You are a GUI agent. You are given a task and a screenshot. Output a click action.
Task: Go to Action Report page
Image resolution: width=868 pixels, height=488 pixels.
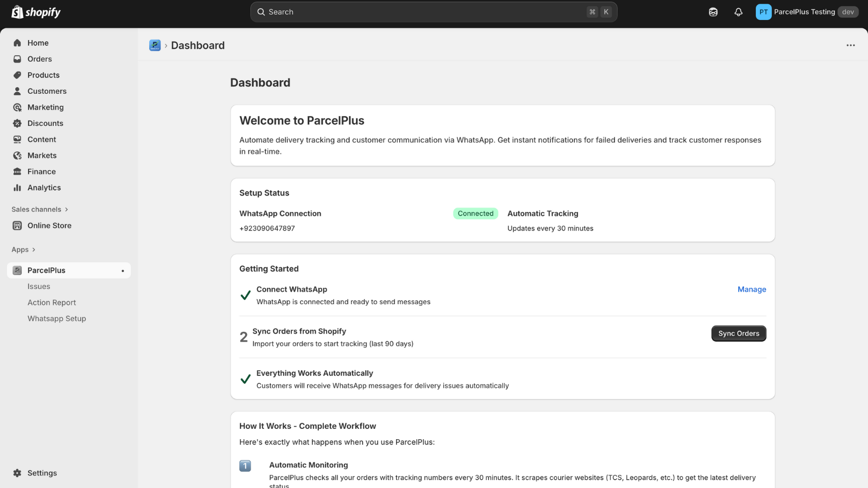[52, 303]
